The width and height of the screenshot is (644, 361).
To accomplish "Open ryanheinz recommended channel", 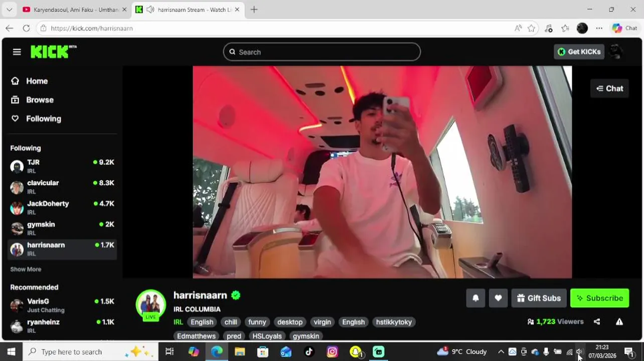I will 62,326.
